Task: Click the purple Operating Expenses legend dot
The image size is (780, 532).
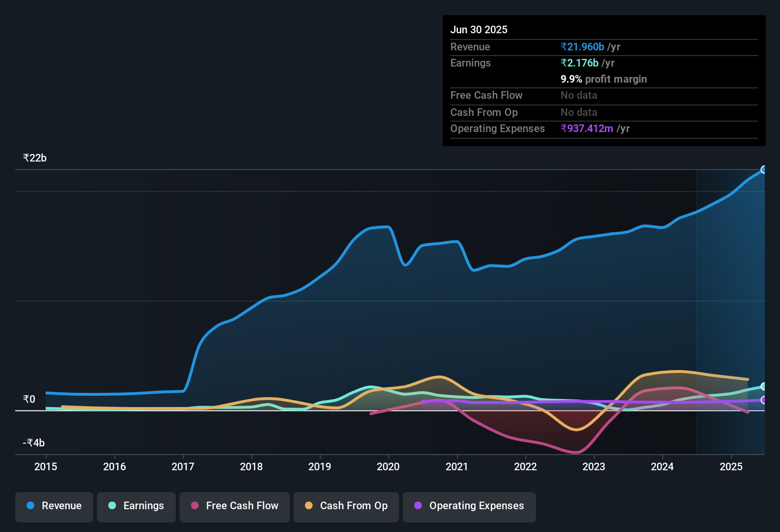Action: pos(418,506)
